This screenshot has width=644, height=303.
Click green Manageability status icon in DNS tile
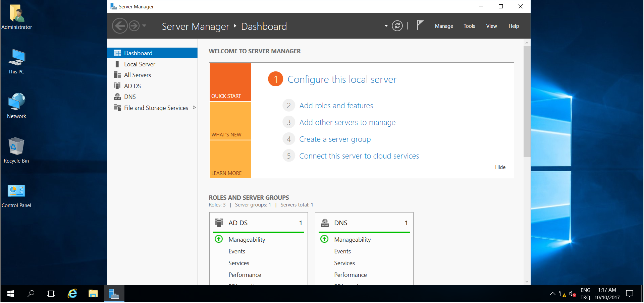click(324, 239)
